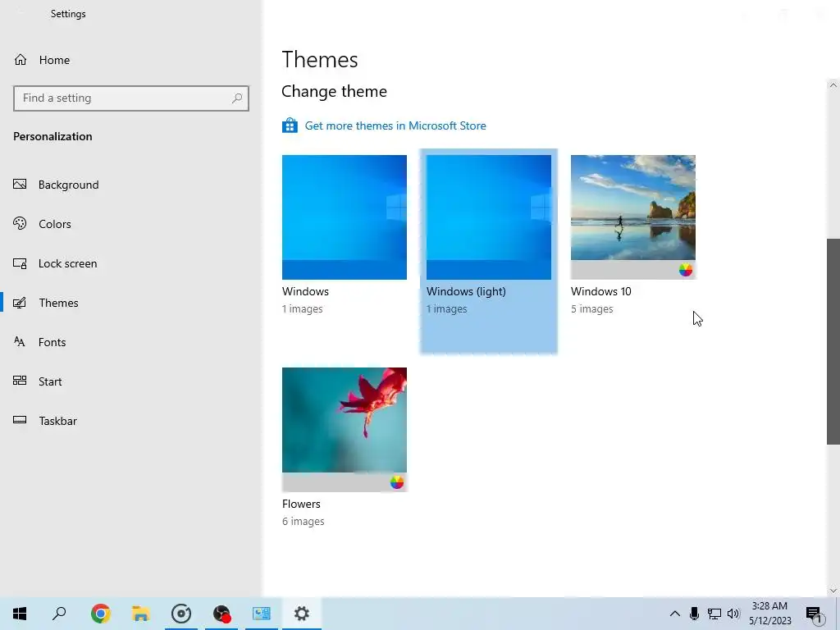Image resolution: width=840 pixels, height=630 pixels.
Task: Focus the Find a setting search box
Action: coord(130,98)
